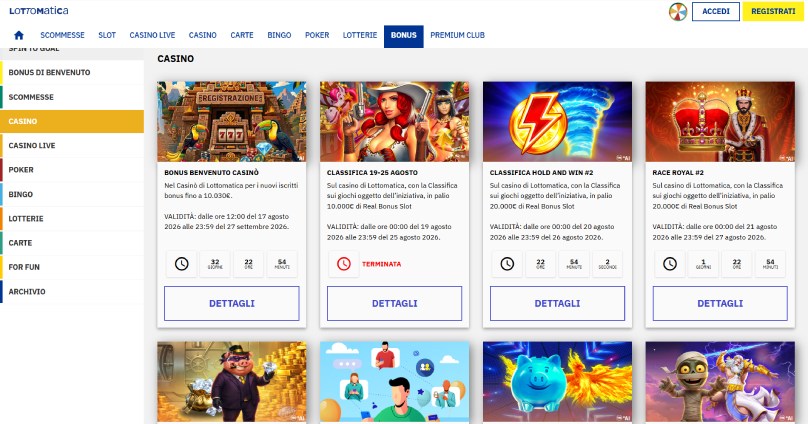Select Carte in the left sidebar

72,243
